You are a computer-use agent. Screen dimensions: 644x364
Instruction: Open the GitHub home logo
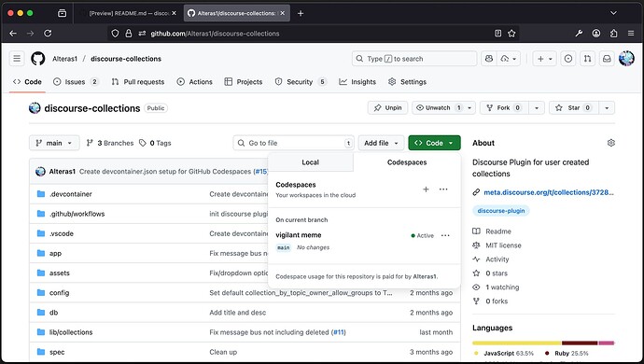coord(37,59)
